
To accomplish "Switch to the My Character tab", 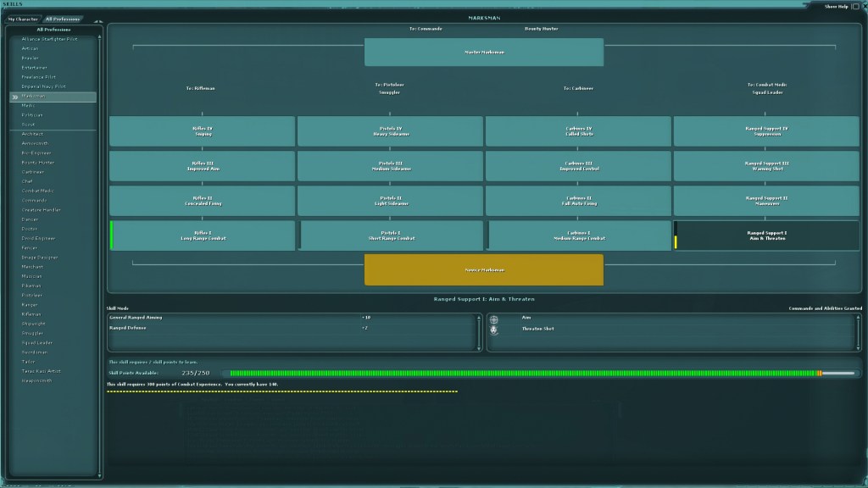I will coord(24,18).
